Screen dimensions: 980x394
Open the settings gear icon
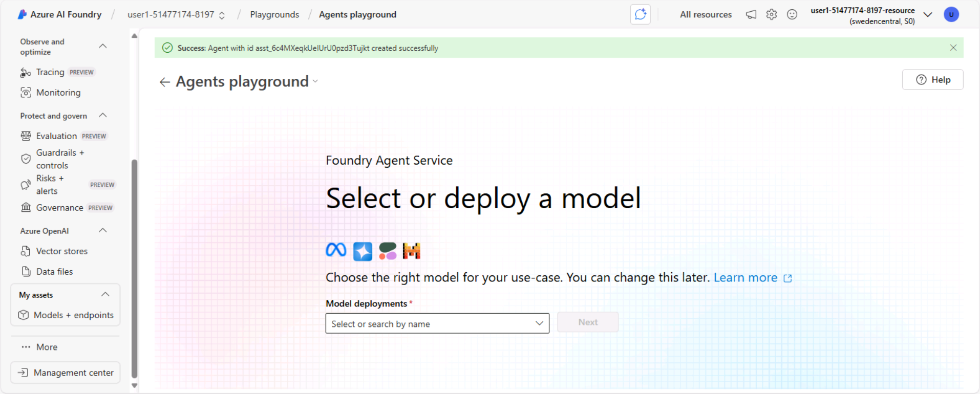coord(772,14)
